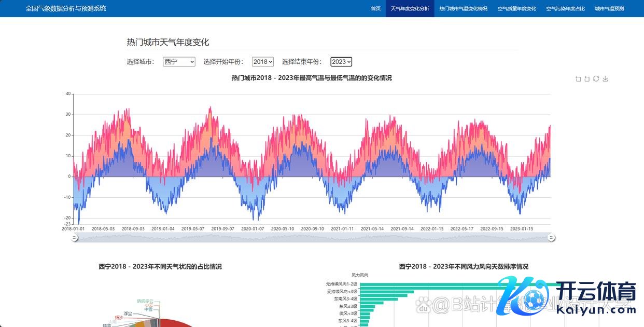644x327 pixels.
Task: Open the 空气污染年度占比 nav link
Action: click(x=565, y=9)
